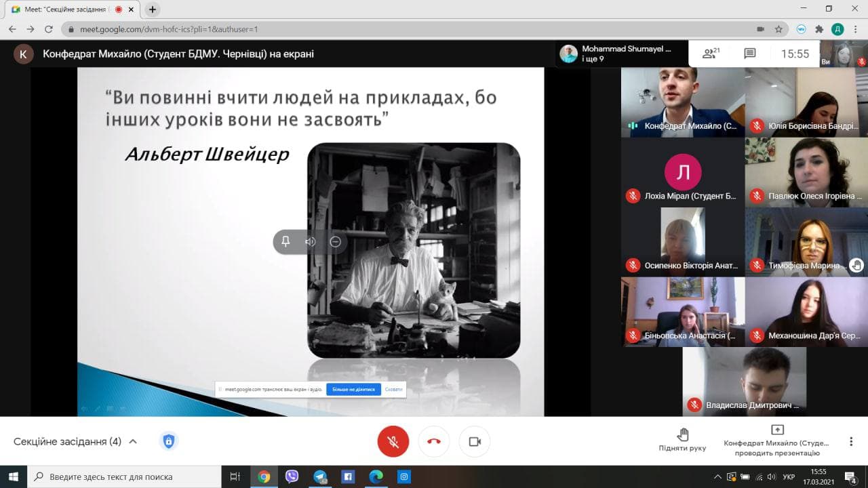Image resolution: width=868 pixels, height=488 pixels.
Task: Pin the presentation with the pin icon
Action: point(285,241)
